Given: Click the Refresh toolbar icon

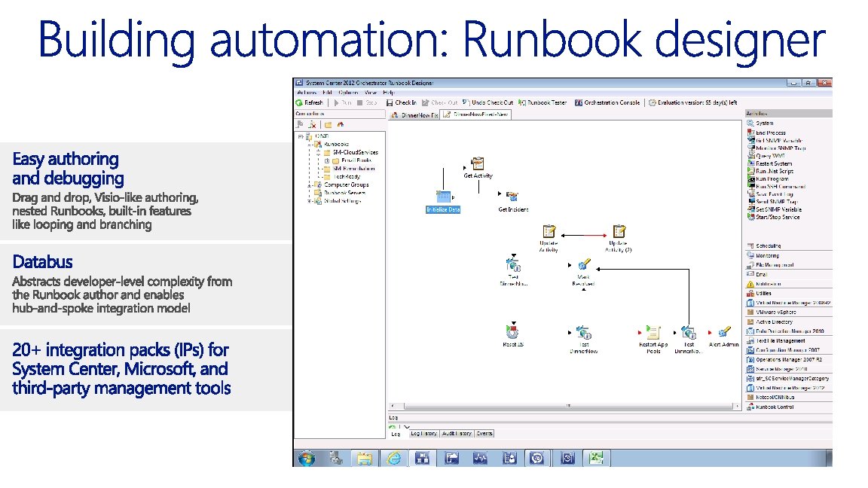Looking at the screenshot, I should click(299, 103).
